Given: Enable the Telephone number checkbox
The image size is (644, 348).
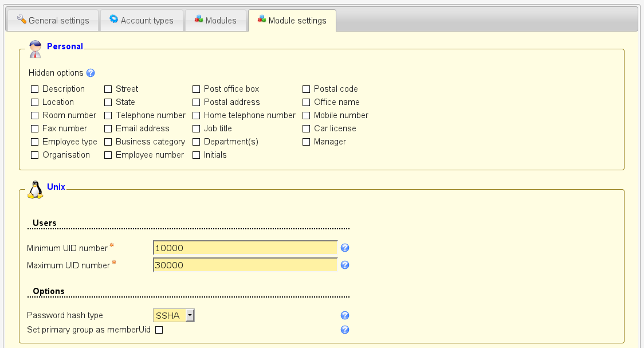Looking at the screenshot, I should pyautogui.click(x=108, y=115).
